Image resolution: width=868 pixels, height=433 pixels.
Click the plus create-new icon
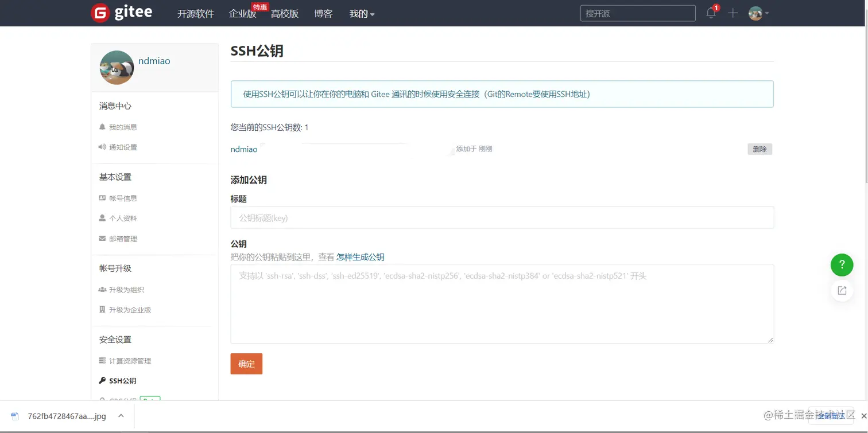(x=733, y=13)
